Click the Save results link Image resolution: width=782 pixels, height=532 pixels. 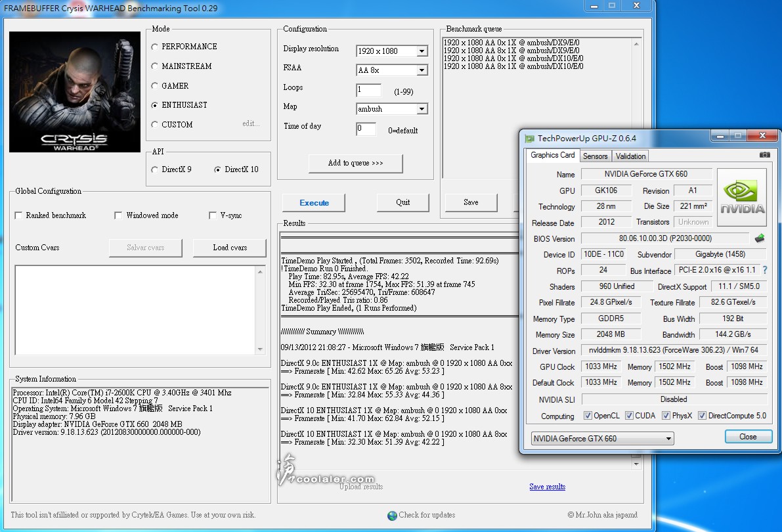point(547,487)
